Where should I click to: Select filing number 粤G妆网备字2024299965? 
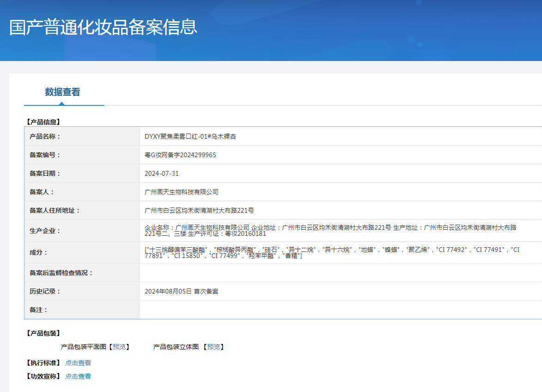pos(180,155)
